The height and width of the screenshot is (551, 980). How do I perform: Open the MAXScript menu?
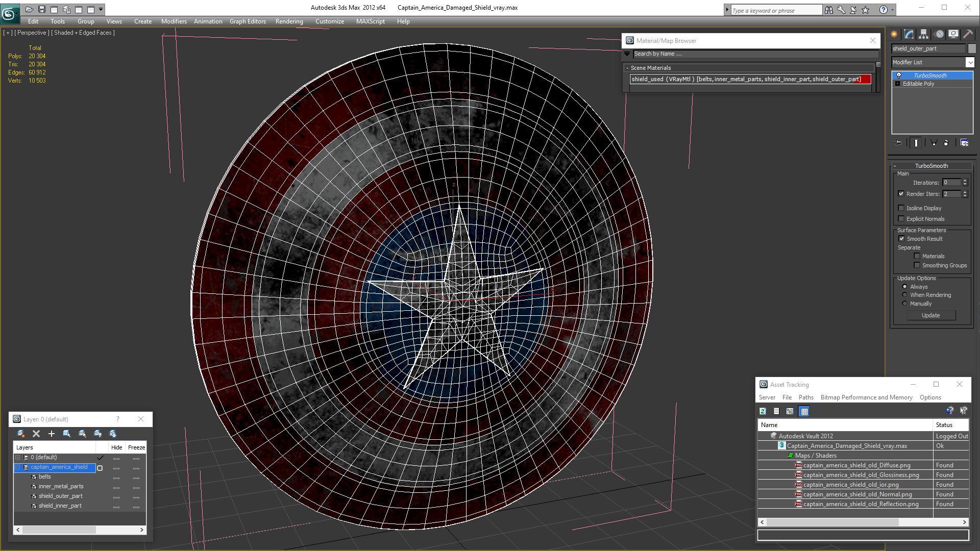(x=370, y=21)
